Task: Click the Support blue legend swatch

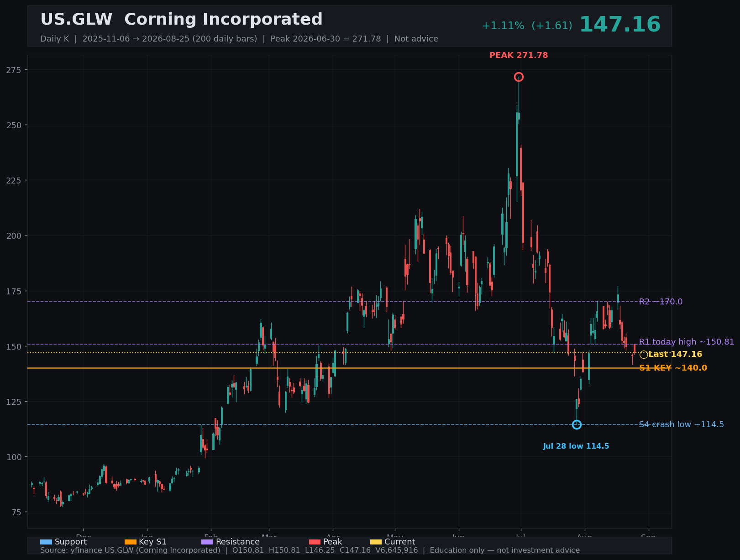Action: click(x=46, y=542)
